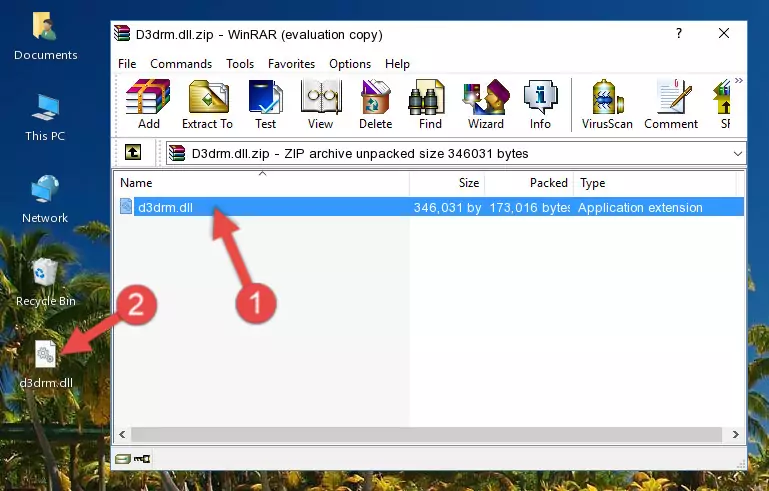Click the drive icon in status bar
Image resolution: width=769 pixels, height=491 pixels.
pyautogui.click(x=123, y=459)
